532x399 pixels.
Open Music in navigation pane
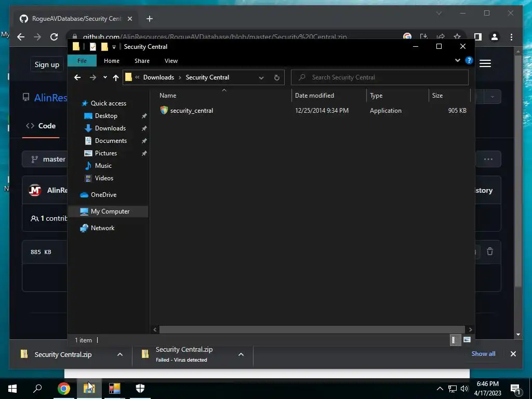pyautogui.click(x=103, y=166)
